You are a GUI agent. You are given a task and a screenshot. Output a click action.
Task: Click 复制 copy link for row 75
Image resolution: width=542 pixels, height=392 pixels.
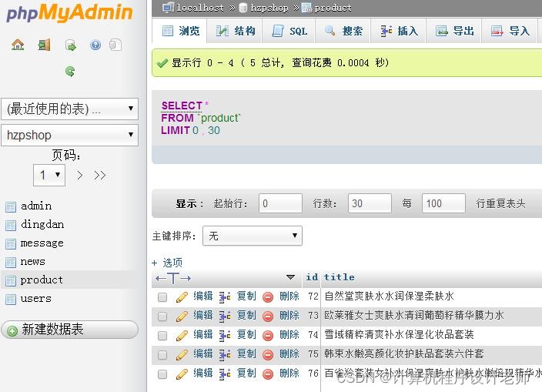tap(246, 354)
